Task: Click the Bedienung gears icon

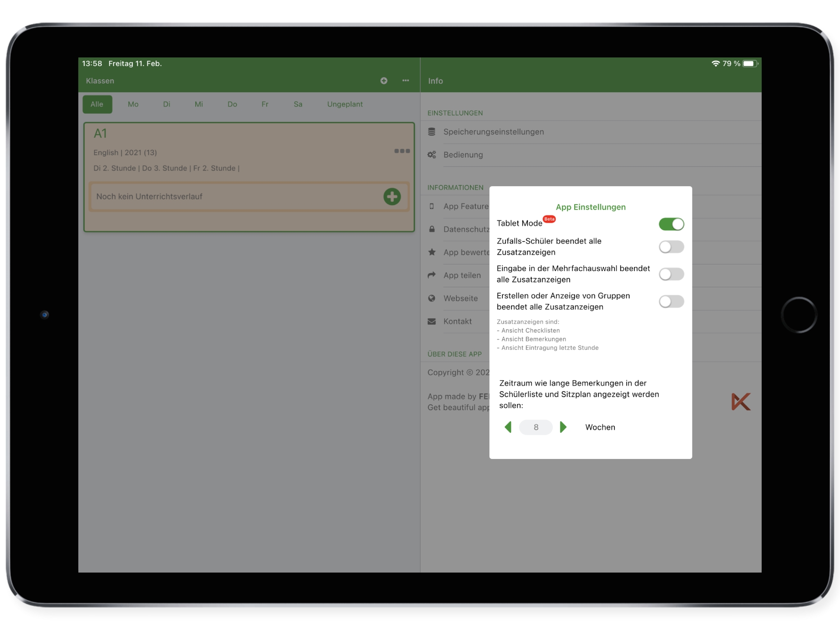Action: tap(431, 155)
